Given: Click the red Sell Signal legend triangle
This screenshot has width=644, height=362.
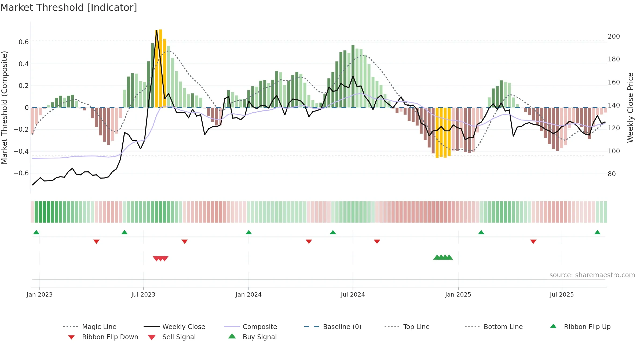Looking at the screenshot, I should (x=152, y=337).
